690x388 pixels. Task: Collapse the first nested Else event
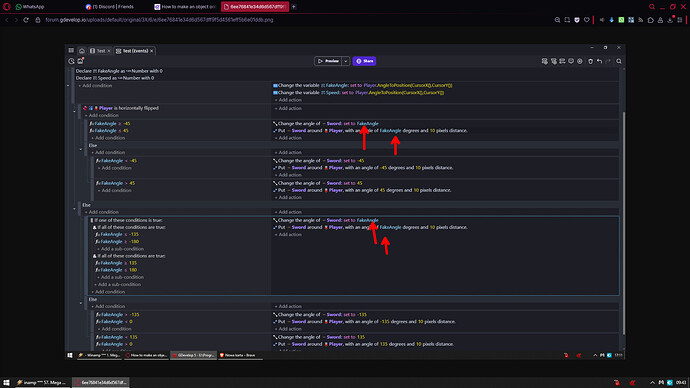[81, 150]
